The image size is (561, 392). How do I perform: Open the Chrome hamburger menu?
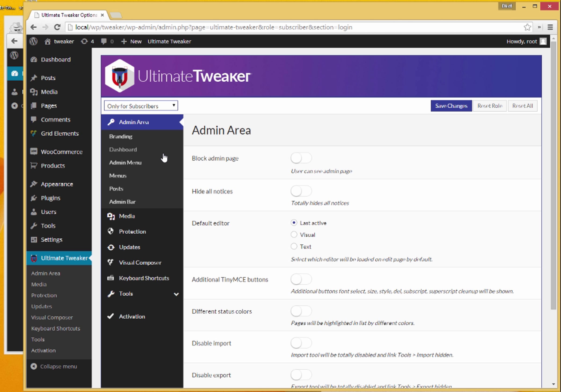pos(550,27)
